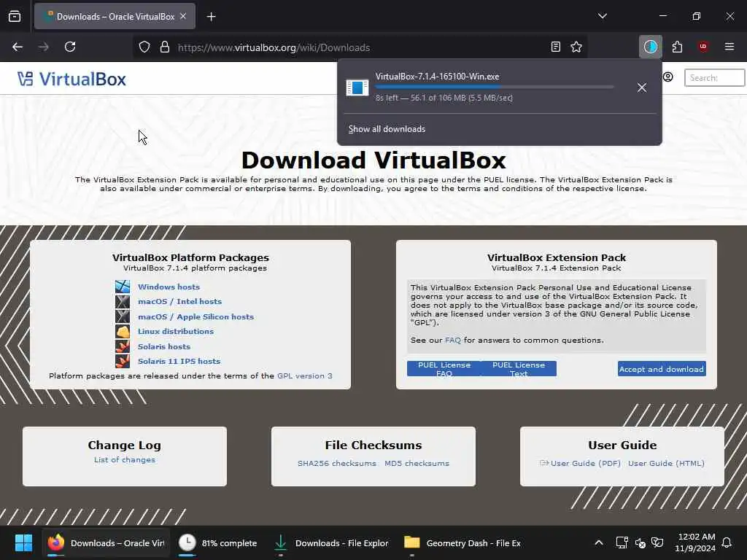Viewport: 747px width, 560px height.
Task: Open User Guide (PDF) link
Action: [x=586, y=463]
